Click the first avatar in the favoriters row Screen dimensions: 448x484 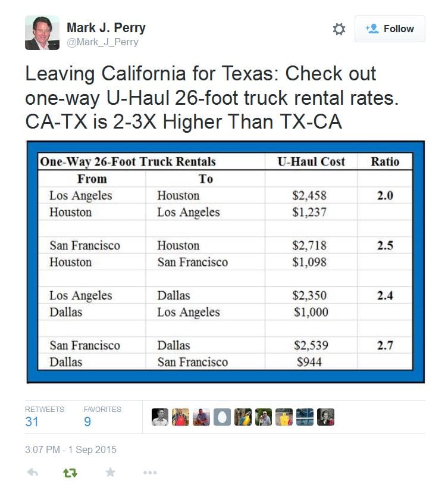(x=160, y=417)
